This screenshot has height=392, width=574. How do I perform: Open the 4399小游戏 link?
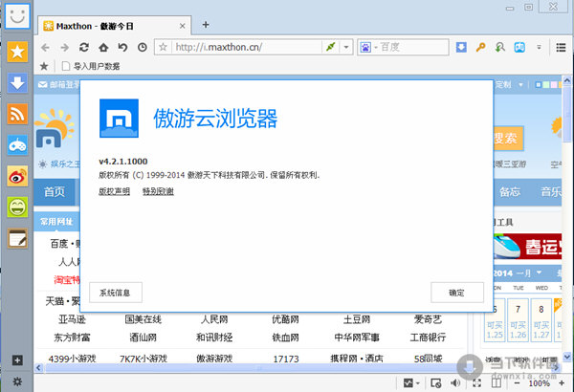pyautogui.click(x=72, y=359)
